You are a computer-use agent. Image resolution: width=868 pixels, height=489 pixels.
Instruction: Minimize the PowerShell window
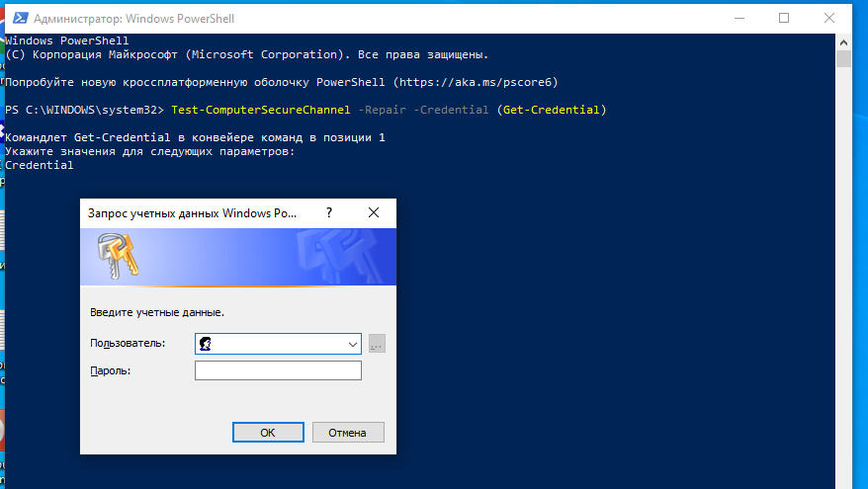(x=739, y=18)
